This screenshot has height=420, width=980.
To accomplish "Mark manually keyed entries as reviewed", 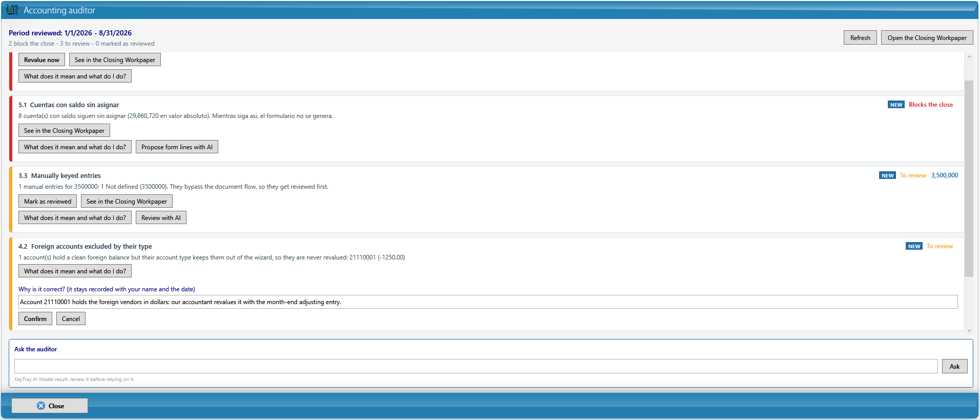I will (x=48, y=201).
